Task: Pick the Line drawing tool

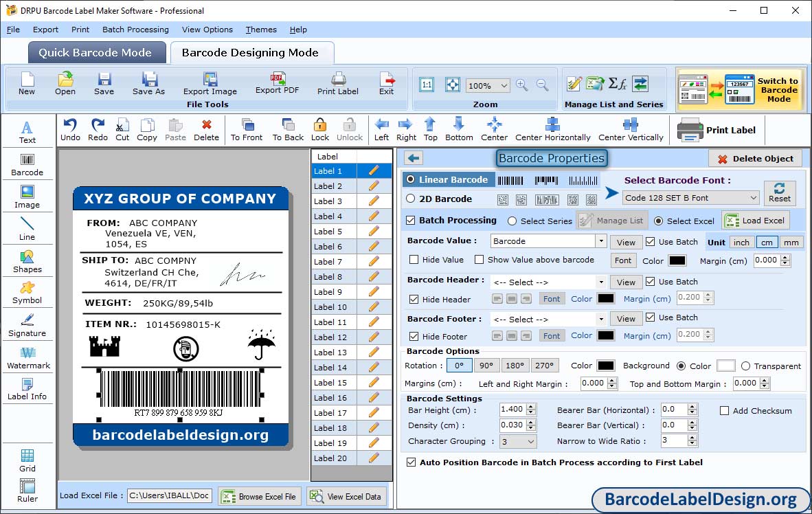Action: coord(27,229)
